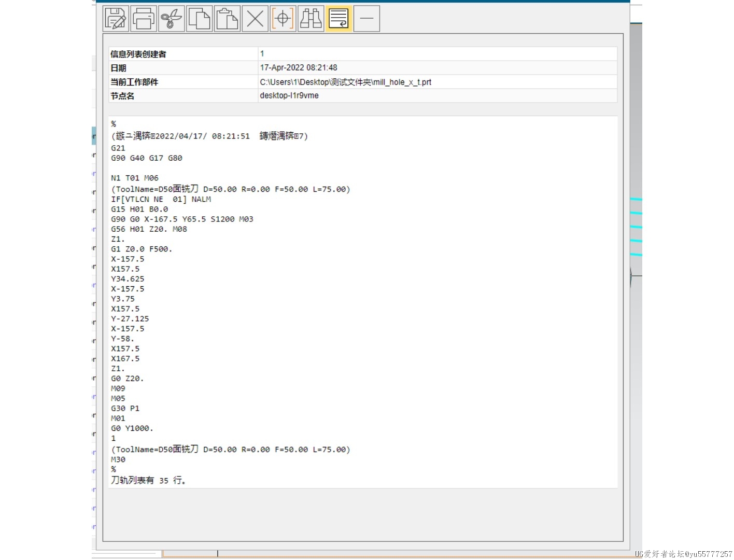Viewport: 734px width, 560px height.
Task: Click the 刀轨列表有 35 行 summary line
Action: coord(148,481)
